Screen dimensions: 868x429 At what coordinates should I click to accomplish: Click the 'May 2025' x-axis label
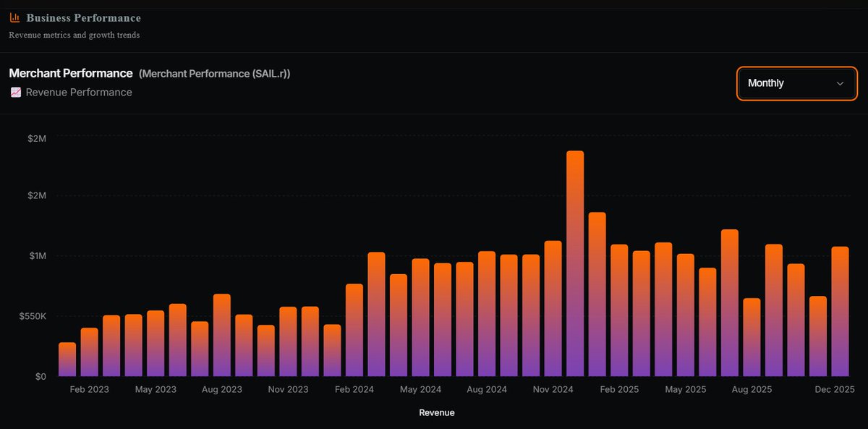click(x=686, y=390)
